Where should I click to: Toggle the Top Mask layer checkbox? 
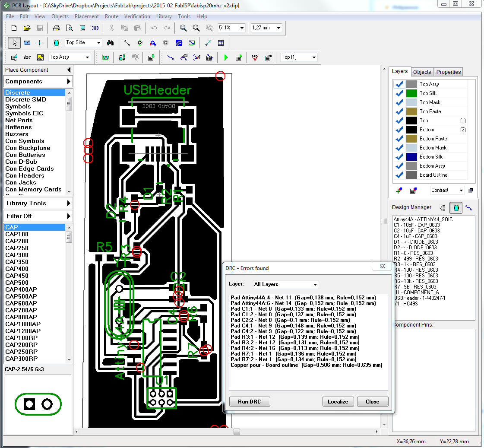(399, 102)
